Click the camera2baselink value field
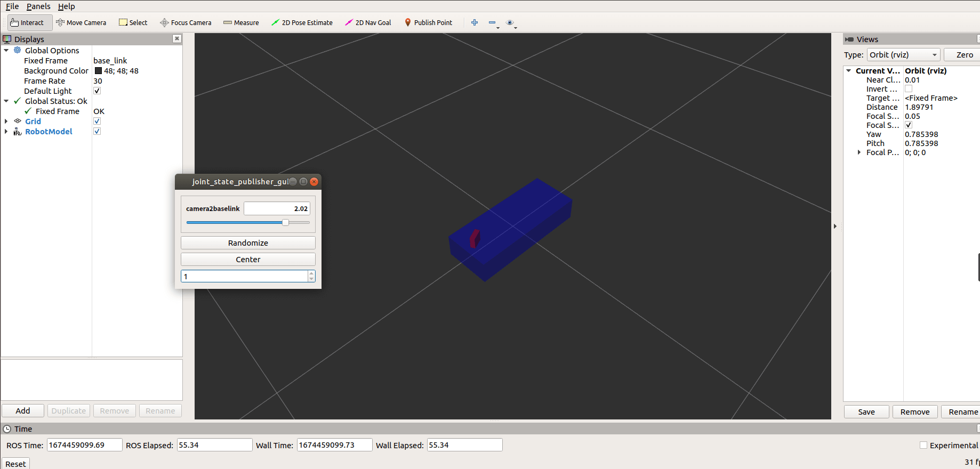The height and width of the screenshot is (469, 980). 277,208
